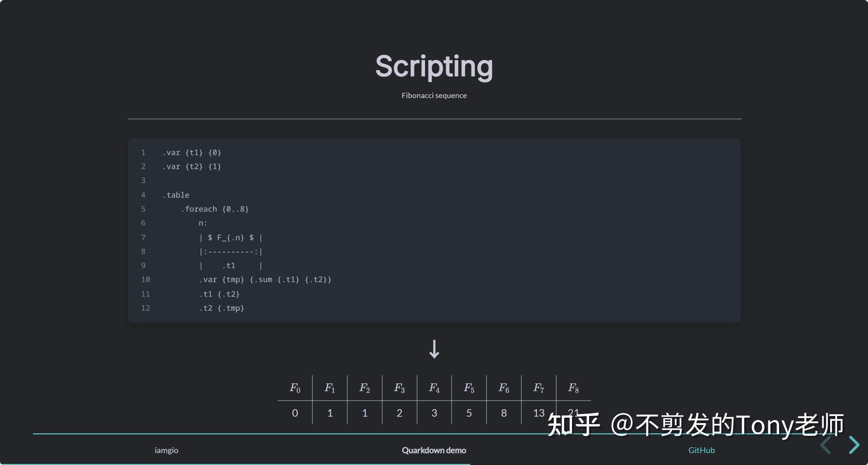The image size is (868, 465).
Task: Click line number 12 in the code block
Action: (x=145, y=308)
